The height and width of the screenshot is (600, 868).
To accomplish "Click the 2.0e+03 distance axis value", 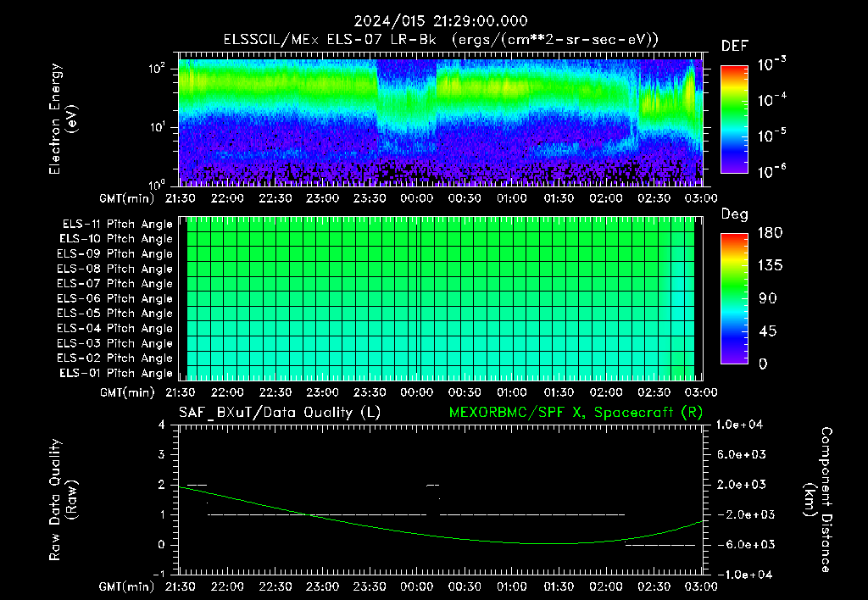I will [x=742, y=484].
